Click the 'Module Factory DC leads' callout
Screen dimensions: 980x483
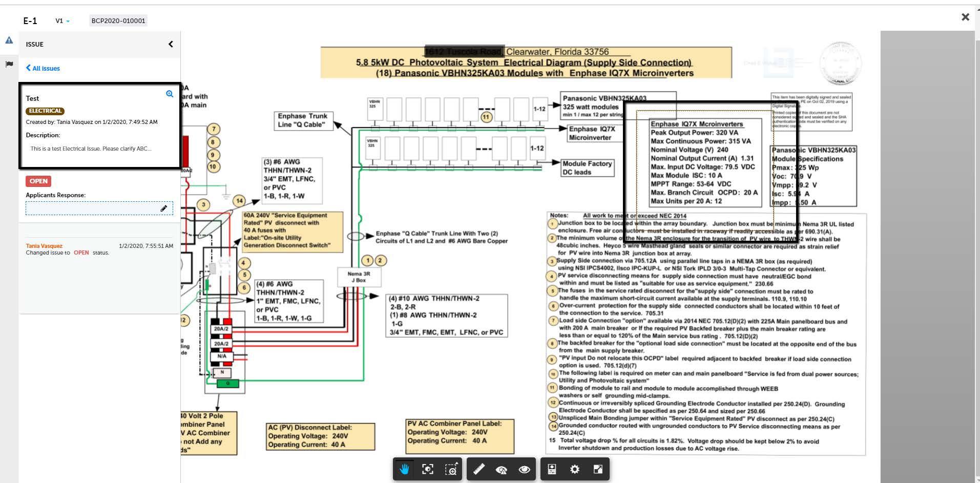(588, 168)
